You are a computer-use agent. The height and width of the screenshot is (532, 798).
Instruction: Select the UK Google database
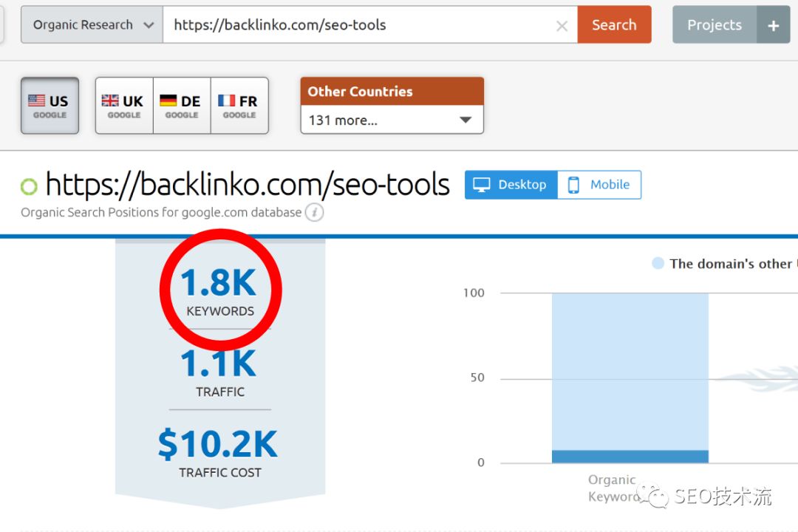(124, 106)
